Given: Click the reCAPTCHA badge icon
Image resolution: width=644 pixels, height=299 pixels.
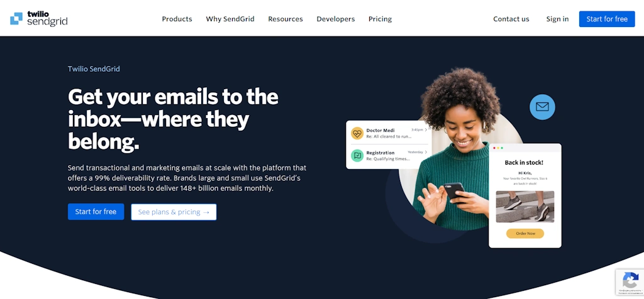Looking at the screenshot, I should [630, 281].
